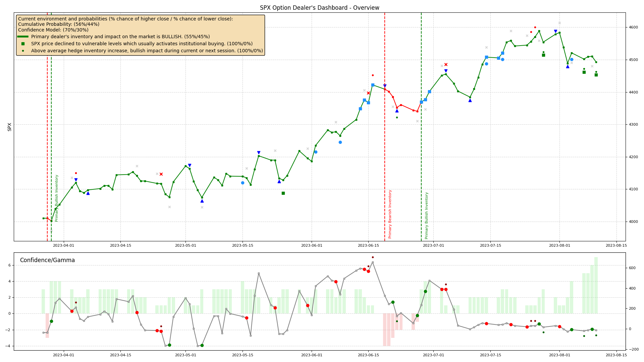Click the 'Confidence/Gamma' panel label
Viewport: 644px width, 362px height.
click(47, 260)
